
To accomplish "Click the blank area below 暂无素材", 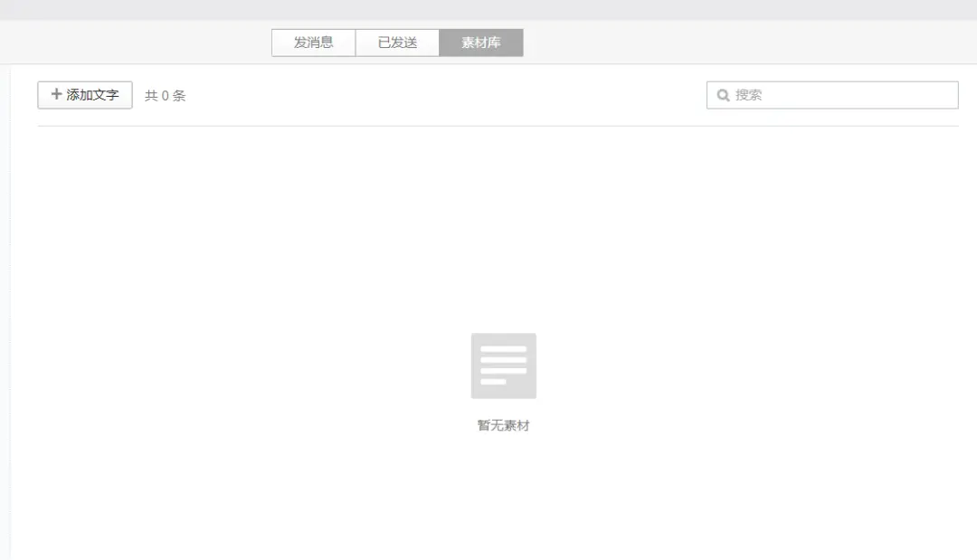I will [x=503, y=498].
